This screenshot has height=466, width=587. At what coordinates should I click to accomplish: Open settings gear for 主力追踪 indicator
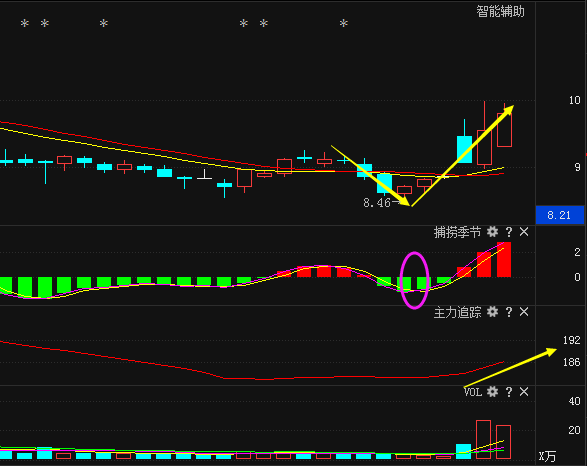click(x=492, y=312)
